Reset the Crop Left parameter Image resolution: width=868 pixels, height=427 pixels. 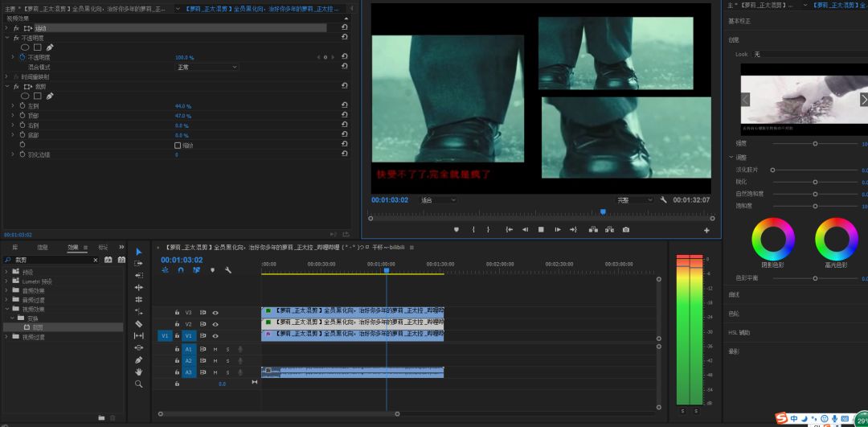click(344, 106)
